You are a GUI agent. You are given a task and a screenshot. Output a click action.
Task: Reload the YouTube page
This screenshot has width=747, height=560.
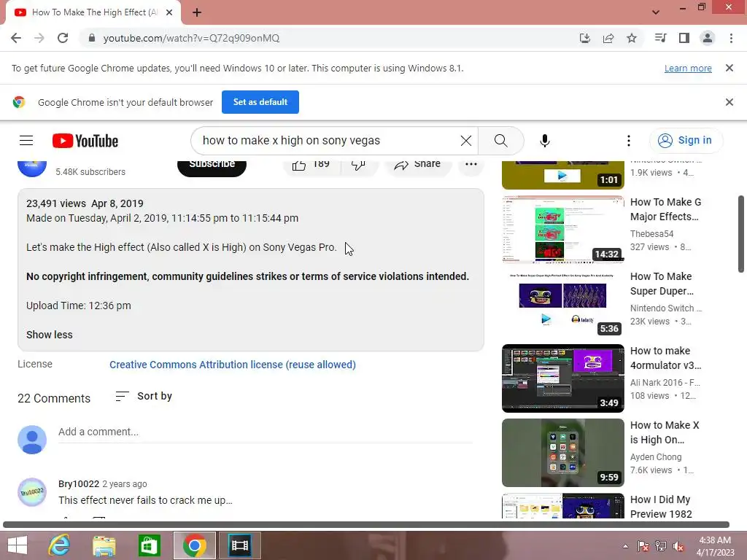point(63,38)
